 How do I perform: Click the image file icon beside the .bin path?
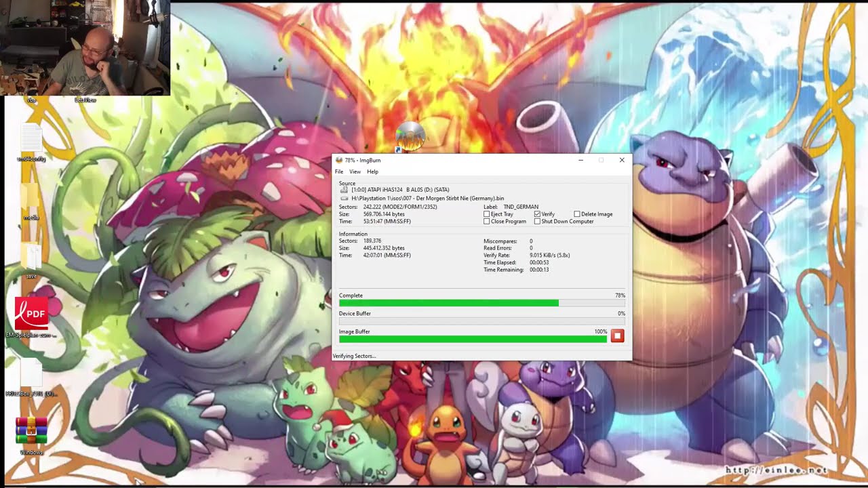tap(344, 199)
